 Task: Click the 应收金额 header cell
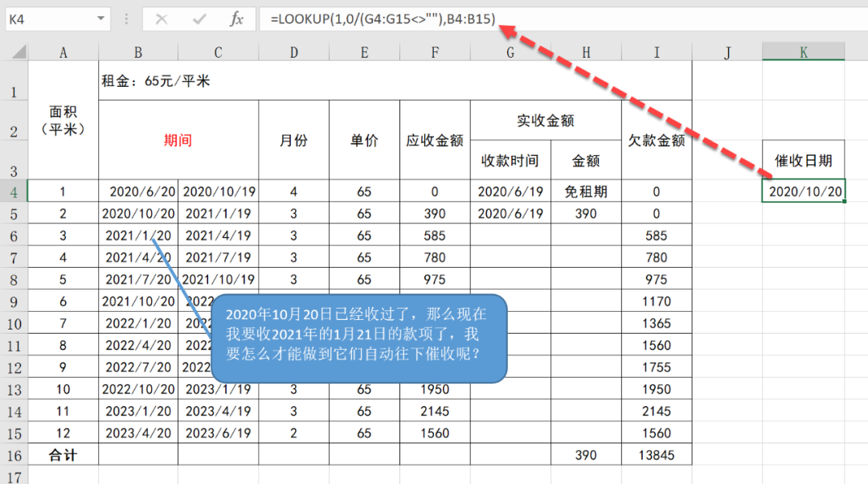click(x=435, y=140)
